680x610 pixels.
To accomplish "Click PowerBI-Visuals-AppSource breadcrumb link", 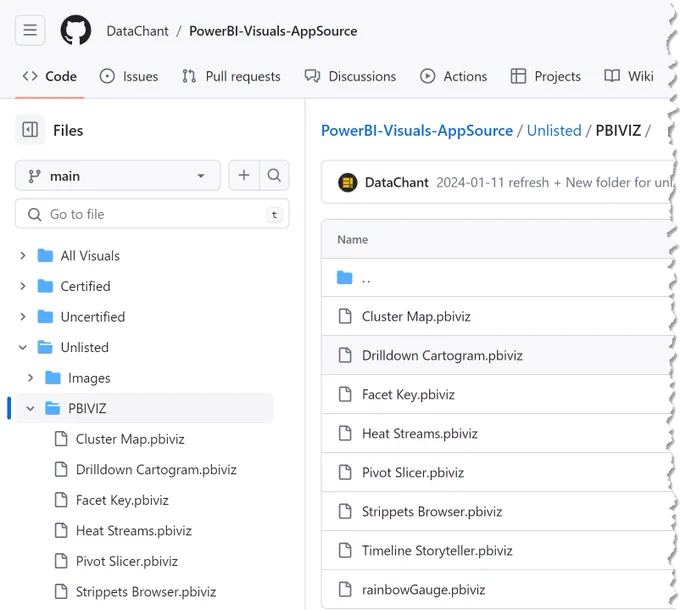I will [417, 130].
